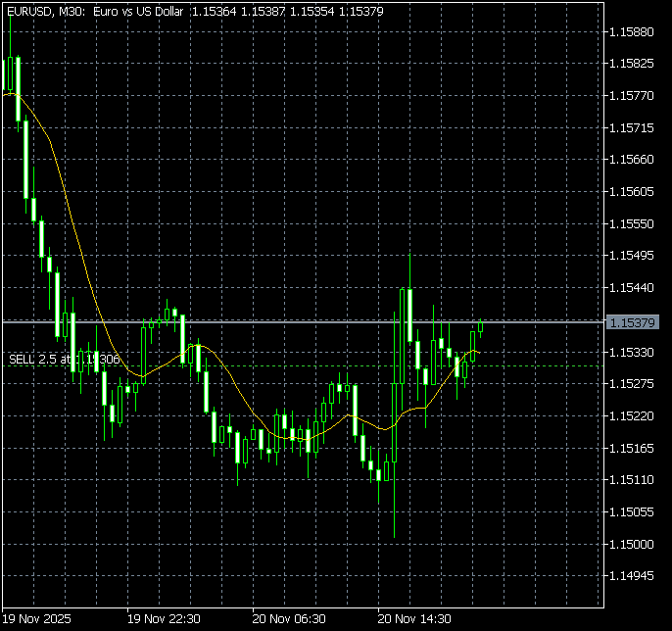Image resolution: width=672 pixels, height=631 pixels.
Task: Click the 1.15825 price scale label
Action: tap(631, 64)
